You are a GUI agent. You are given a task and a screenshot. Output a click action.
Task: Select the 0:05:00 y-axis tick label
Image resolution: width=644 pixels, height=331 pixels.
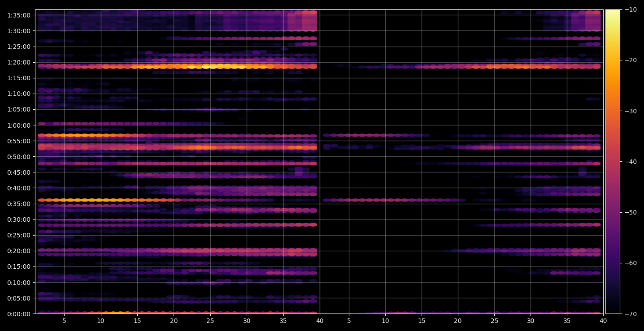coord(19,298)
